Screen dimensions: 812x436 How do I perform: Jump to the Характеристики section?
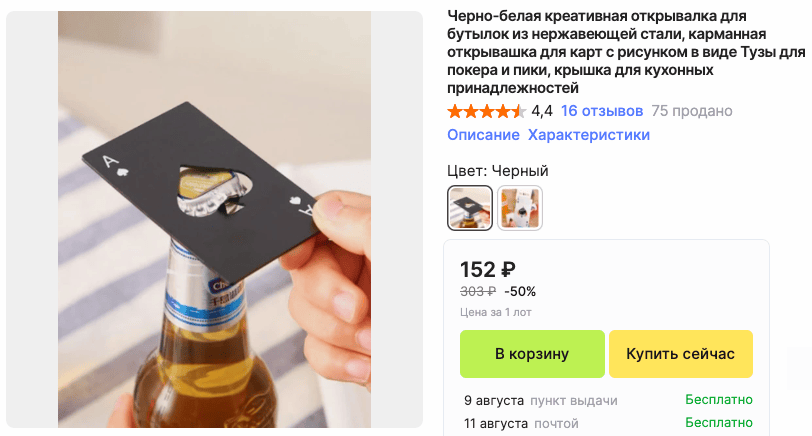point(589,135)
